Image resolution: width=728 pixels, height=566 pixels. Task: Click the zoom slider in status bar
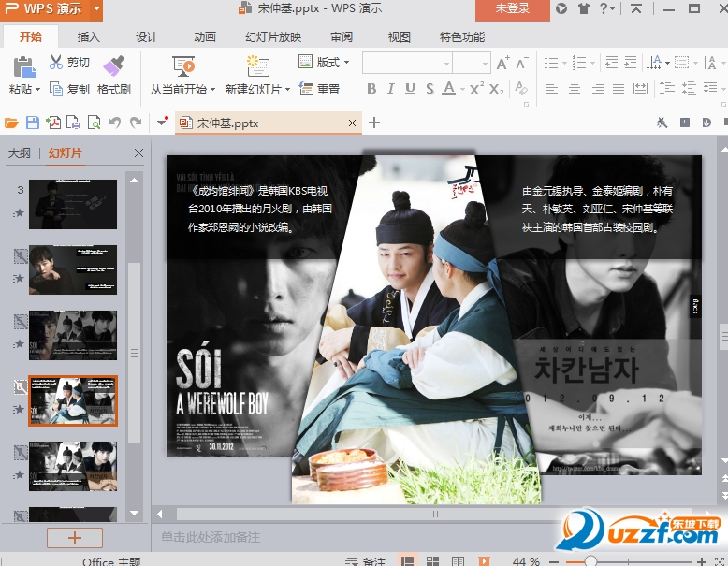(590, 561)
